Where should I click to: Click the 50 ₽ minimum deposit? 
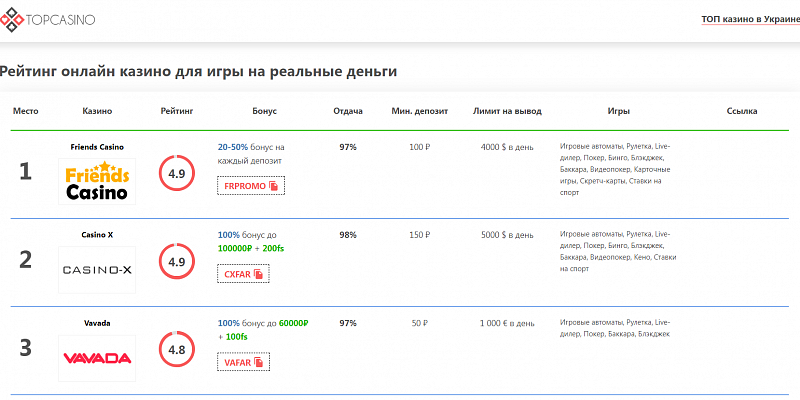click(420, 323)
